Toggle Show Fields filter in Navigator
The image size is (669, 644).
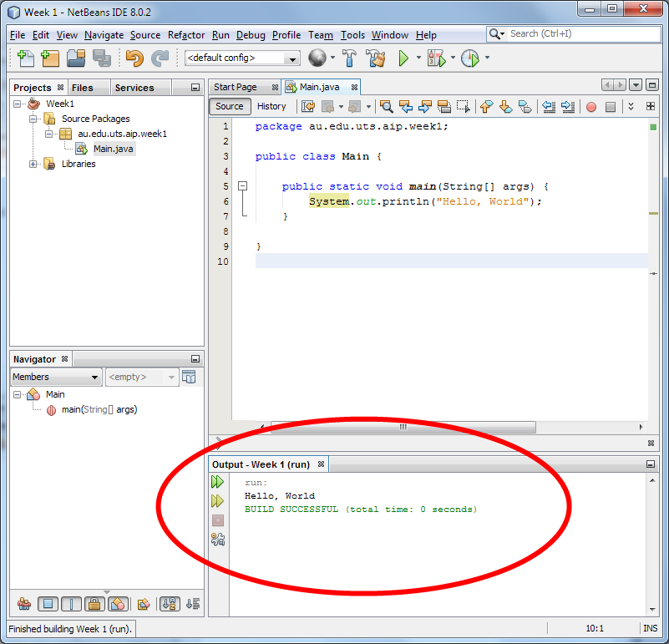coord(48,604)
